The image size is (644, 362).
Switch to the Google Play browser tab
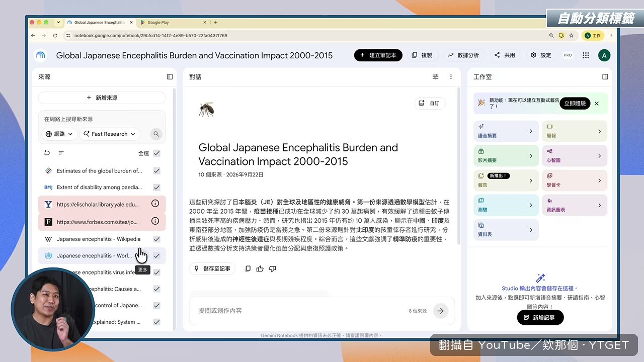tap(173, 22)
